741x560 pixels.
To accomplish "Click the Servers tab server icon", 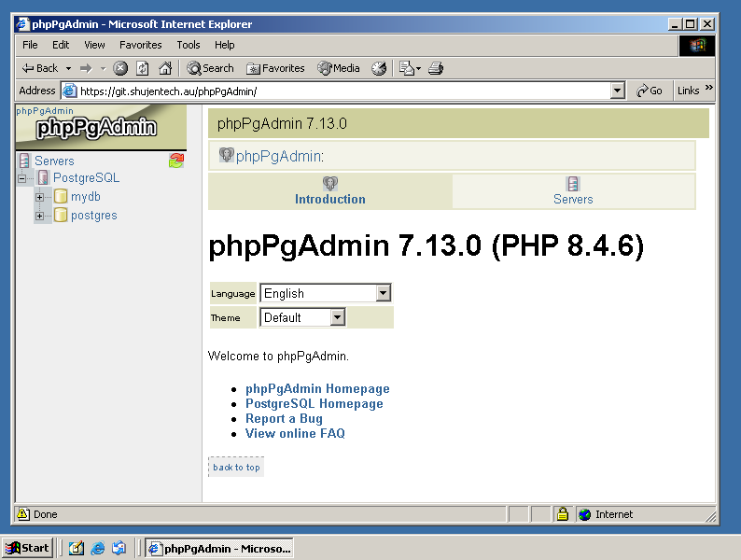I will point(573,183).
